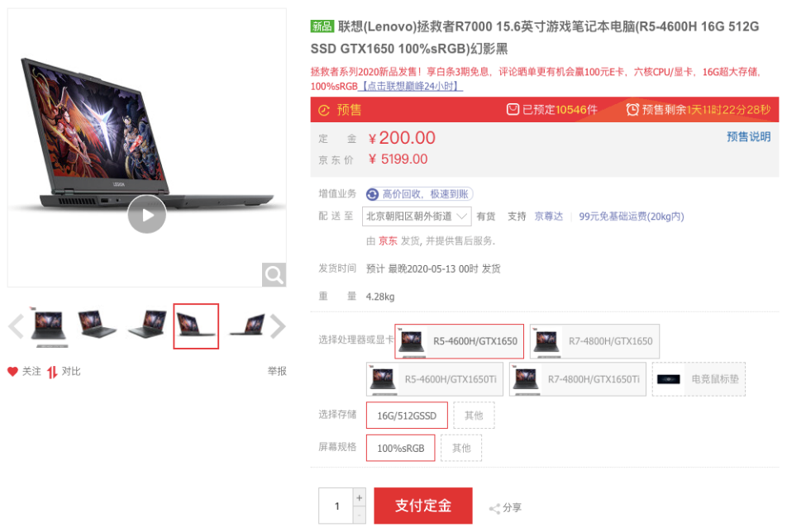Show previous thumbnails with left arrow
787x532 pixels.
16,326
